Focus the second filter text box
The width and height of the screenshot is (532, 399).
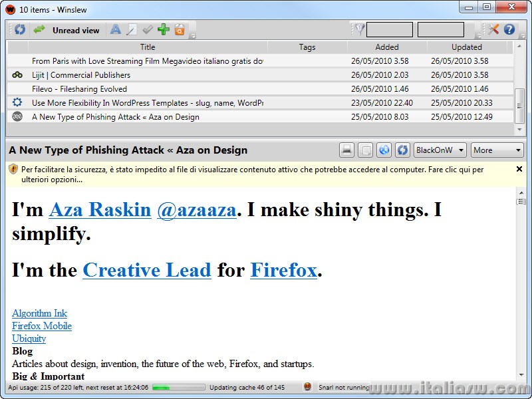(441, 30)
